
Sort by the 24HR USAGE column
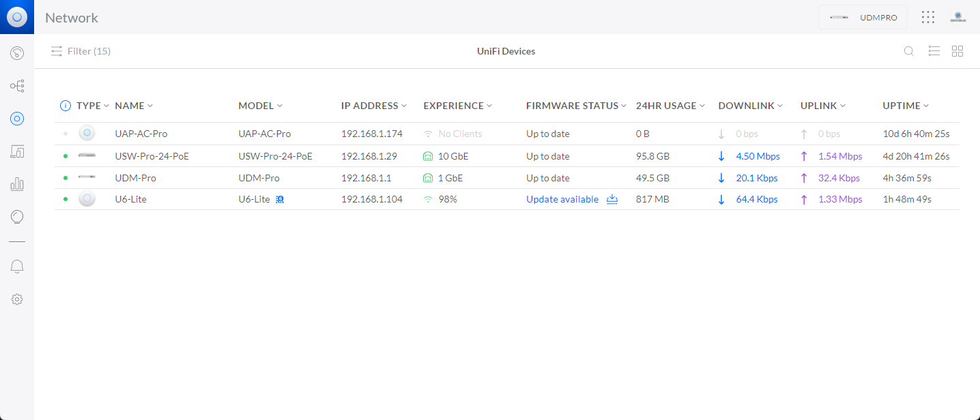point(671,106)
